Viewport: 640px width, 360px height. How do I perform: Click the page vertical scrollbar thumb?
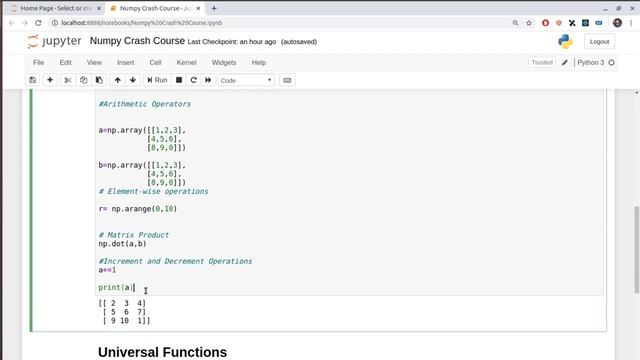coord(636,250)
